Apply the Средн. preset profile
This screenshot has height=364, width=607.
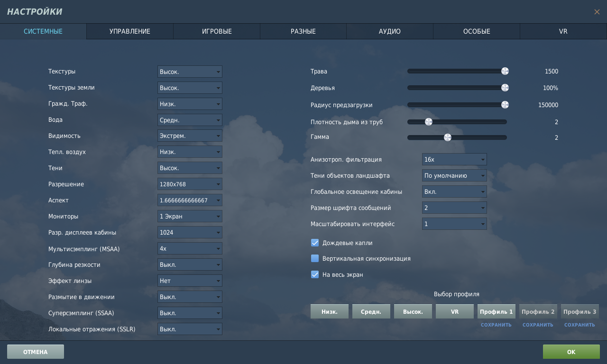pyautogui.click(x=371, y=311)
